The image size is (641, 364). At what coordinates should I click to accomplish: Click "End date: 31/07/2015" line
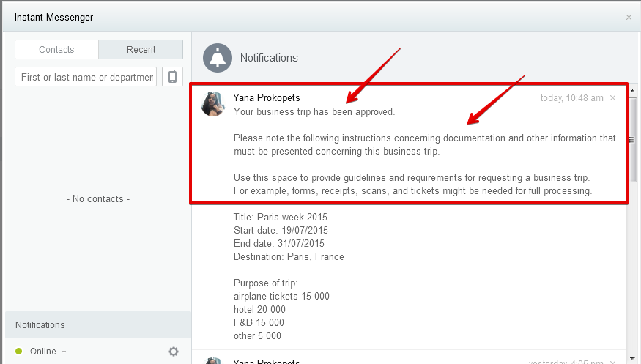(x=279, y=243)
